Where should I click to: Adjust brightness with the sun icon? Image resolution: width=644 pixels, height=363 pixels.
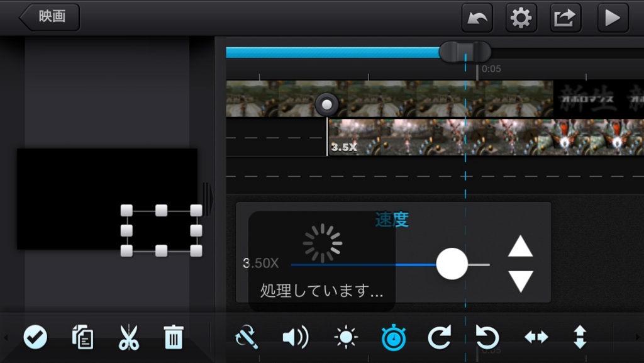click(345, 337)
